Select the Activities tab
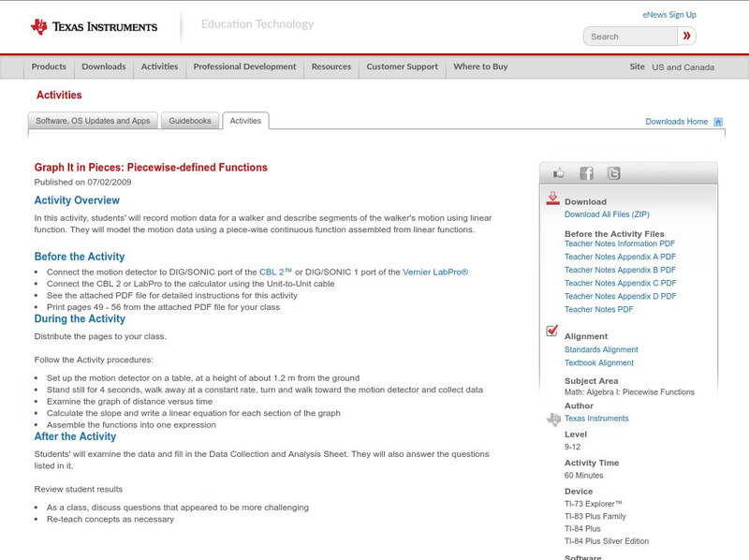749x560 pixels. [245, 121]
